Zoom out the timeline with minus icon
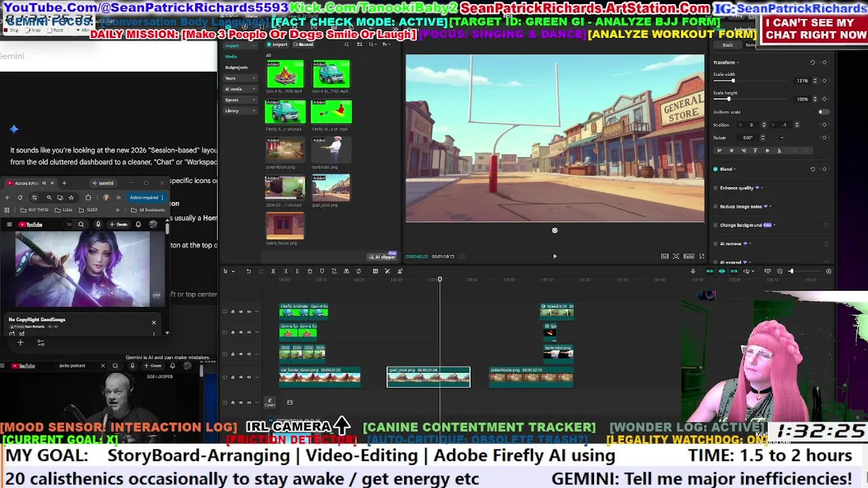Screen dimensions: 868x488 [779, 271]
